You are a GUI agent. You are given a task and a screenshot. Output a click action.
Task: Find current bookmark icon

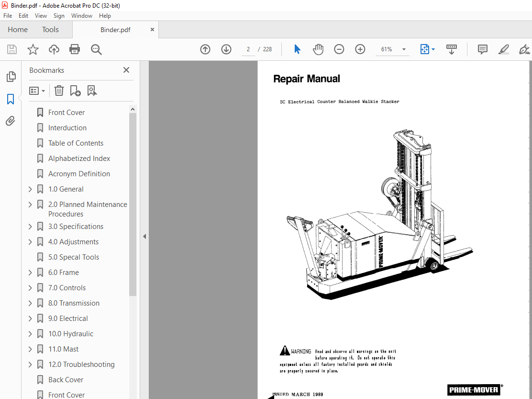(92, 91)
